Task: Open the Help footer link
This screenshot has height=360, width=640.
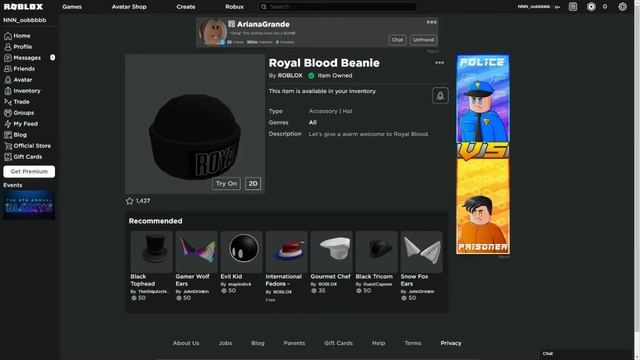Action: click(x=378, y=343)
